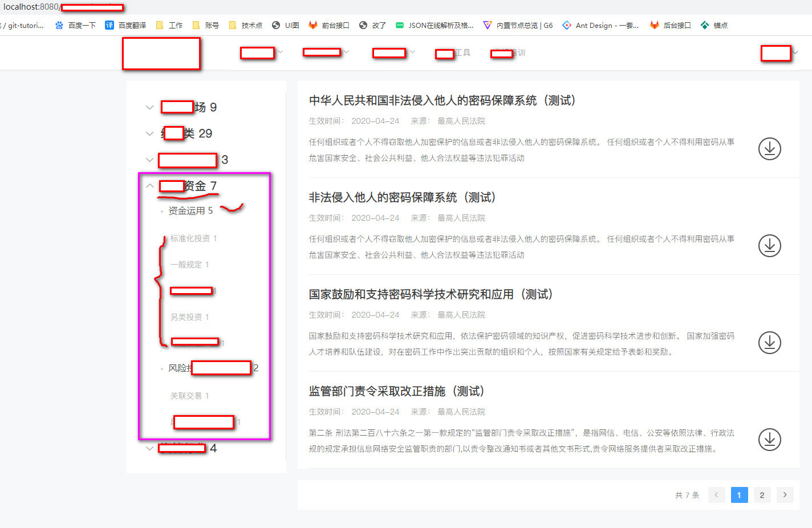Download the 监管部门责令采取改正措施 document
812x528 pixels.
pyautogui.click(x=770, y=440)
